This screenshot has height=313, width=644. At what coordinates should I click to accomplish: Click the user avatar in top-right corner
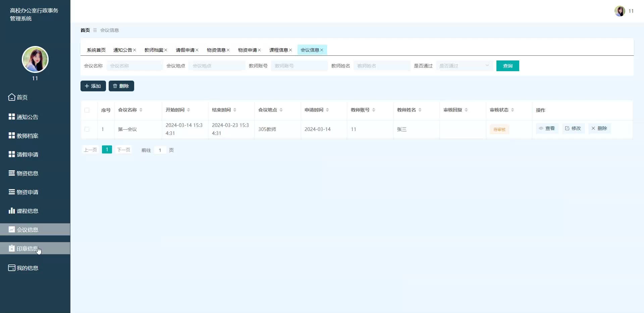620,11
